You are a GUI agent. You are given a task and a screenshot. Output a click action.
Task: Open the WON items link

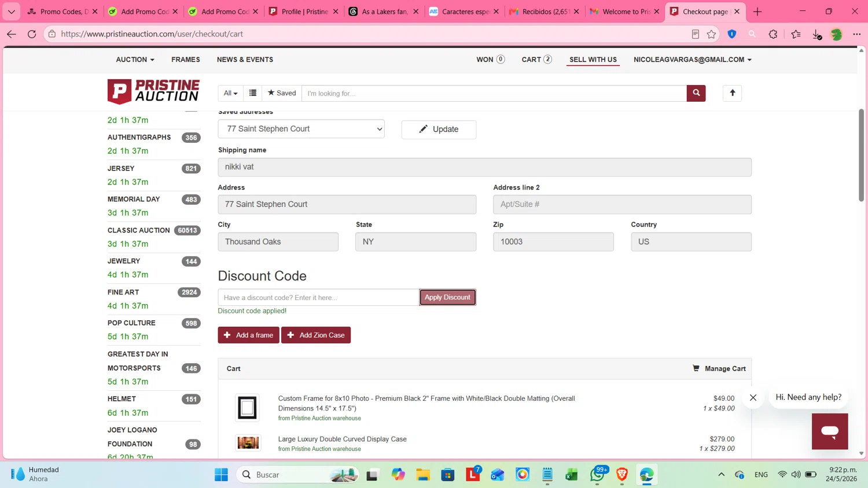coord(491,60)
